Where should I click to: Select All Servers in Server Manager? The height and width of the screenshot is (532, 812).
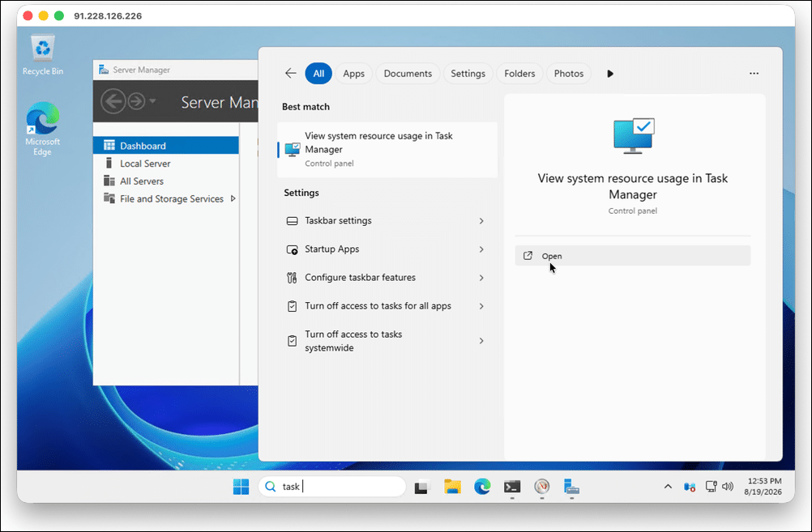point(165,181)
